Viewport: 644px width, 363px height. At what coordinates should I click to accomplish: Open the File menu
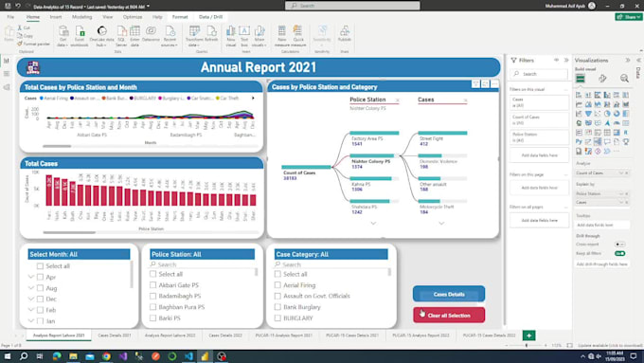click(10, 17)
